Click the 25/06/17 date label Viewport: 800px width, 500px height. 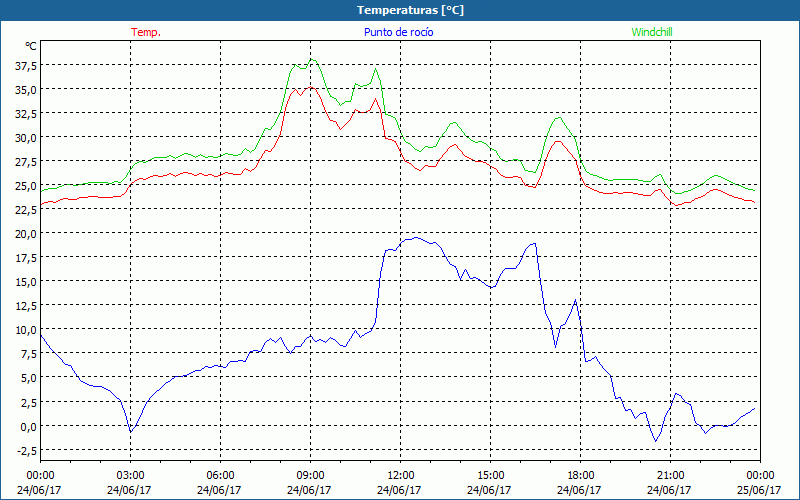pos(759,490)
